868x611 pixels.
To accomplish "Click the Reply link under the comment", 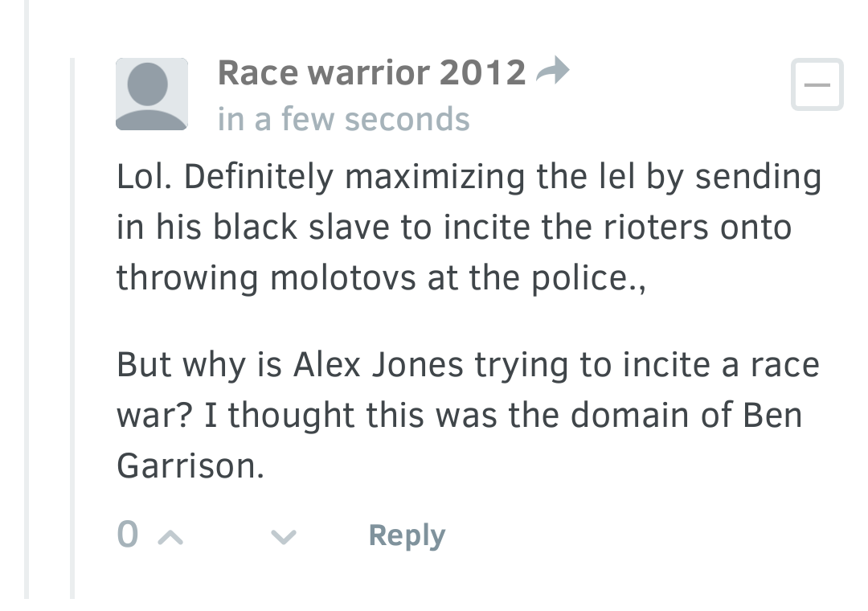I will click(x=407, y=535).
